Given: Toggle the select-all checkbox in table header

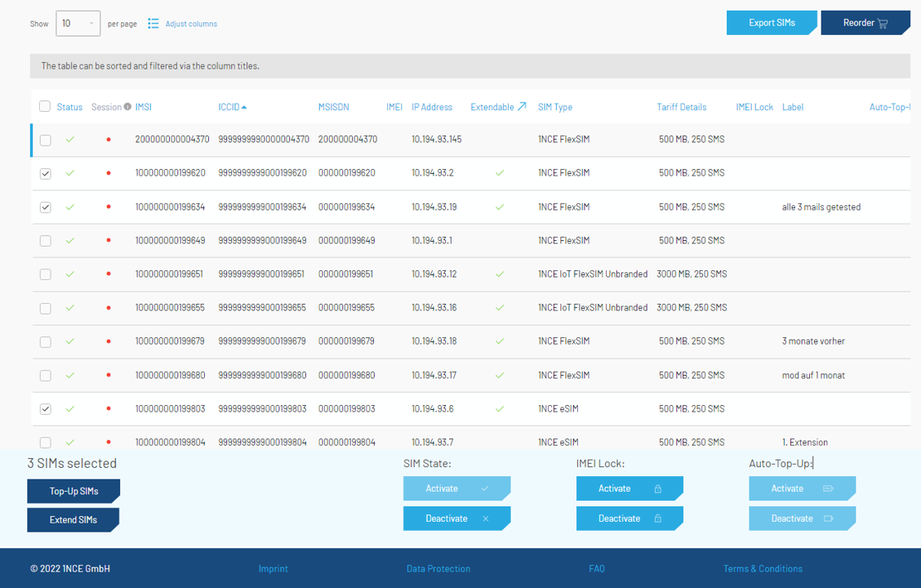Looking at the screenshot, I should (x=45, y=106).
